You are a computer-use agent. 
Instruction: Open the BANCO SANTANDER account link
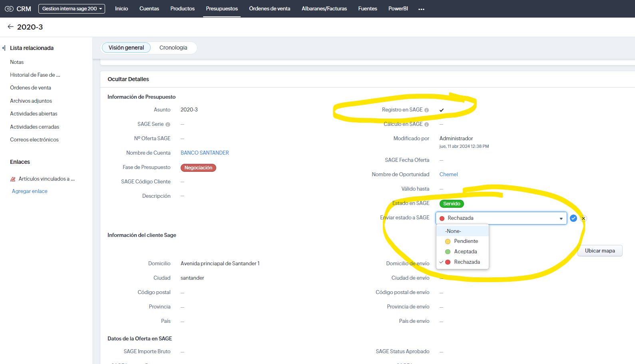tap(205, 153)
